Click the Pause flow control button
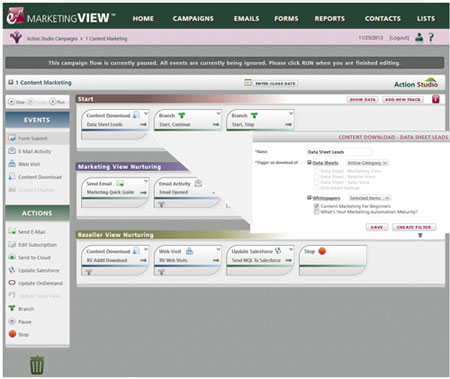Screen dimensions: 450x379 [37, 102]
